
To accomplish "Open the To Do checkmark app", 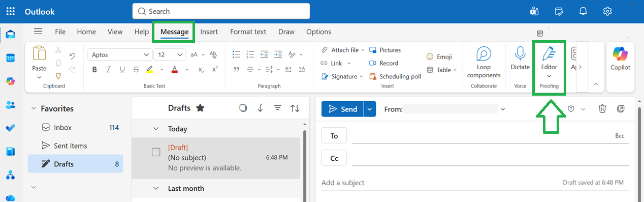I will click(x=11, y=128).
